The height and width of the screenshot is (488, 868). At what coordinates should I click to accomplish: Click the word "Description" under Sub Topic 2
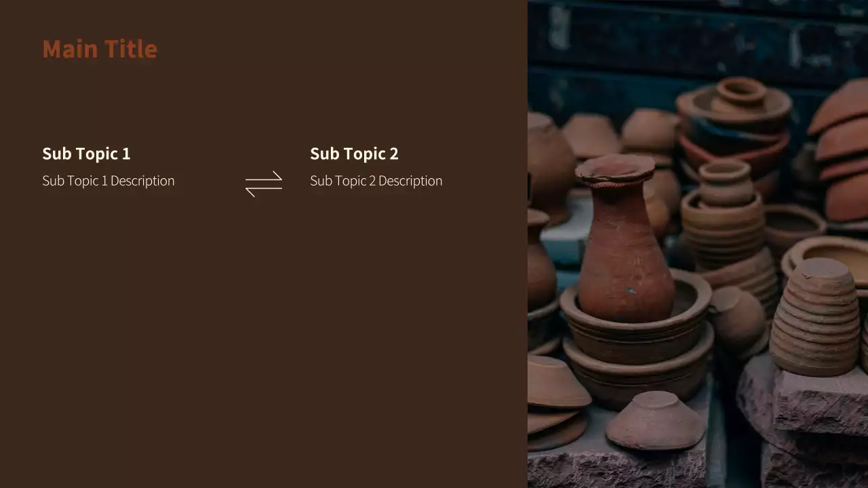tap(410, 181)
